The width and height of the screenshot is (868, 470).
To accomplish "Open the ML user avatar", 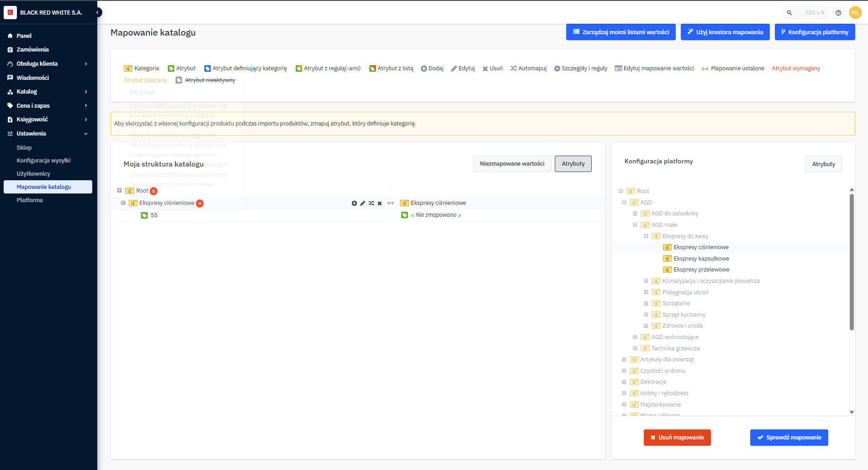I will point(855,13).
